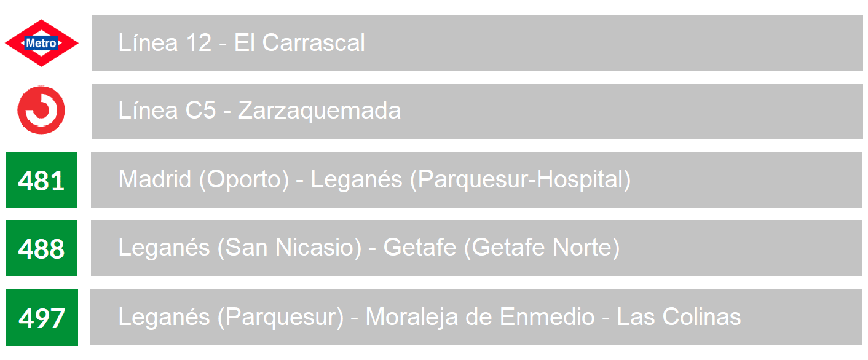Image resolution: width=868 pixels, height=360 pixels.
Task: Click the blue Metro word in logo
Action: click(x=42, y=43)
